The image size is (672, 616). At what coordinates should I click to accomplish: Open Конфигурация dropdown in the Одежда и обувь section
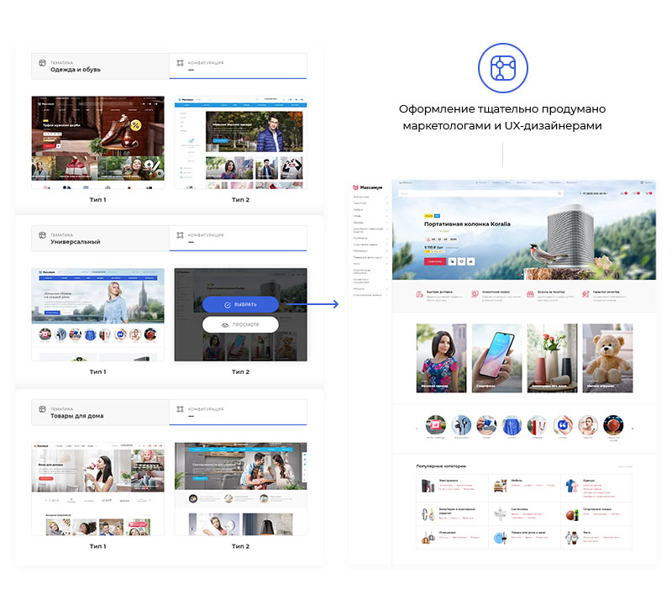click(238, 66)
